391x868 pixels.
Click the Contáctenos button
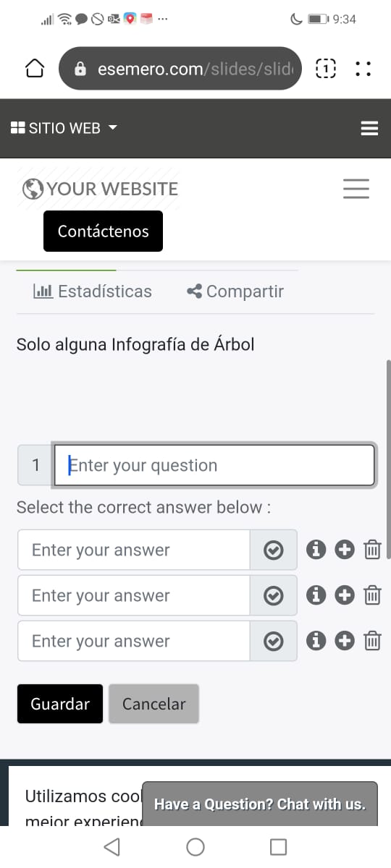click(x=103, y=231)
